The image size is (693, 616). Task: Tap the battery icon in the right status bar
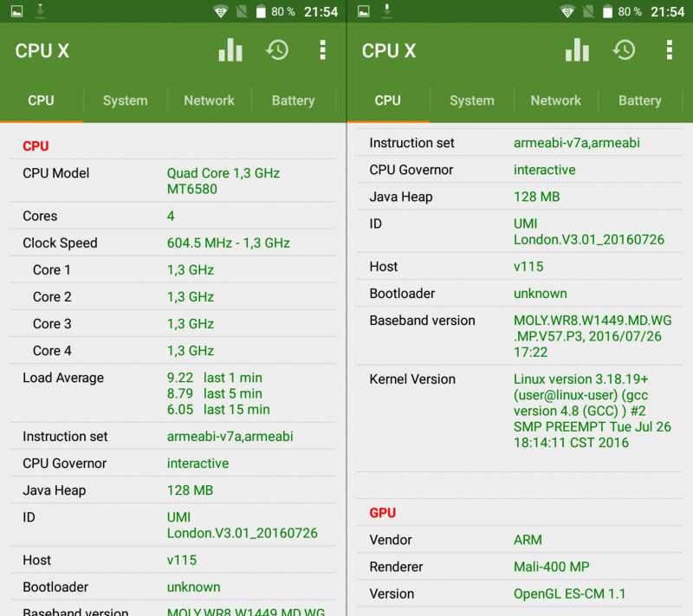(608, 11)
